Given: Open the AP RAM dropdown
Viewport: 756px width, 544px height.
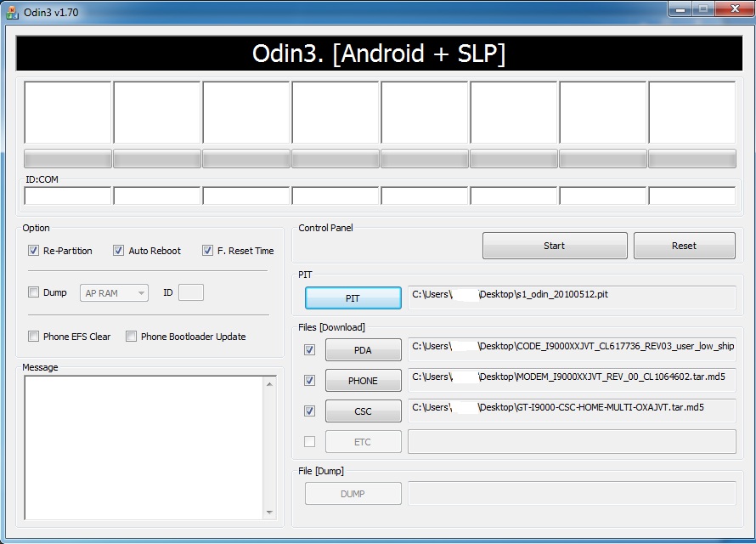Looking at the screenshot, I should 114,292.
